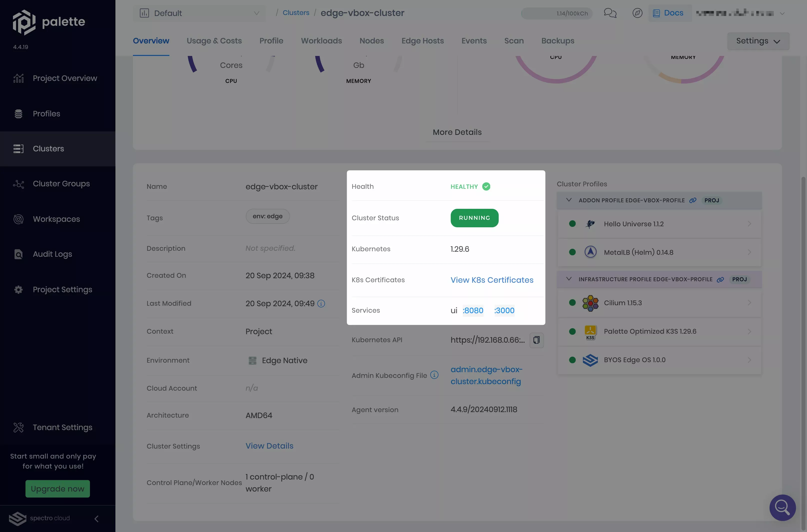This screenshot has height=532, width=807.
Task: Toggle cluster health status indicator
Action: (x=486, y=186)
